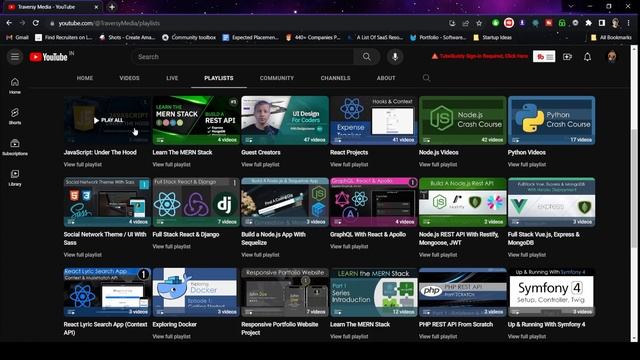Open Subscriptions in sidebar

click(15, 147)
